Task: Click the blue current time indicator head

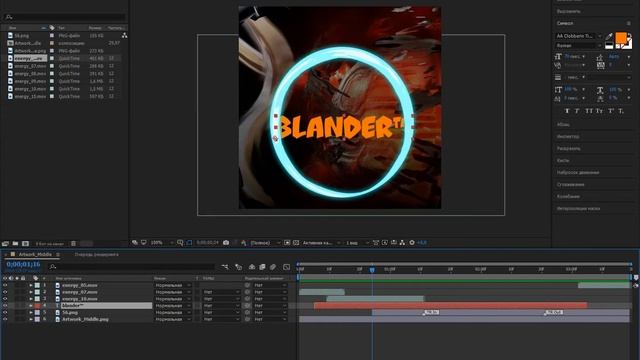Action: tap(372, 270)
